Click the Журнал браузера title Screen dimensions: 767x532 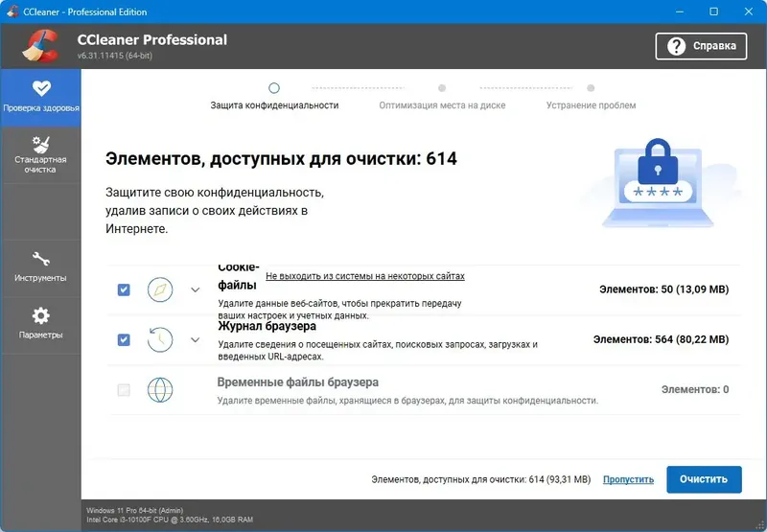tap(267, 326)
